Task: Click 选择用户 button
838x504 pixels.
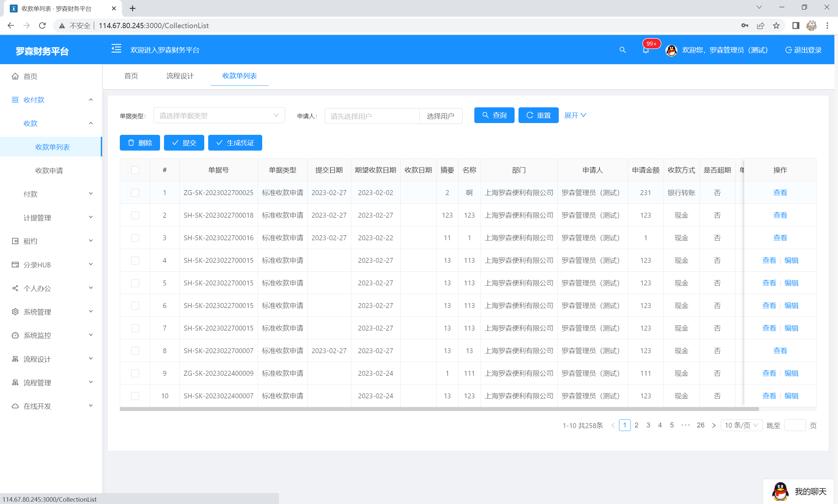Action: [441, 116]
